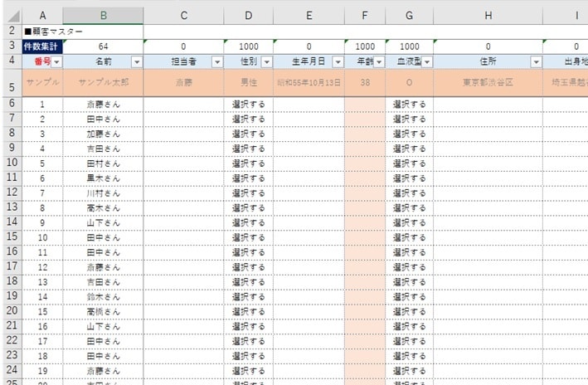Click the 斎藤さん cell in row 6

click(x=103, y=105)
